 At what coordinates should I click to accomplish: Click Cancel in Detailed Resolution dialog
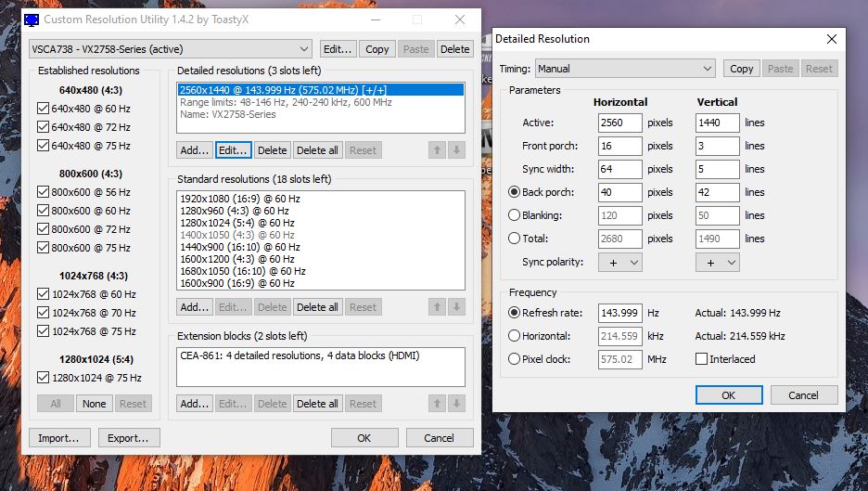coord(803,395)
